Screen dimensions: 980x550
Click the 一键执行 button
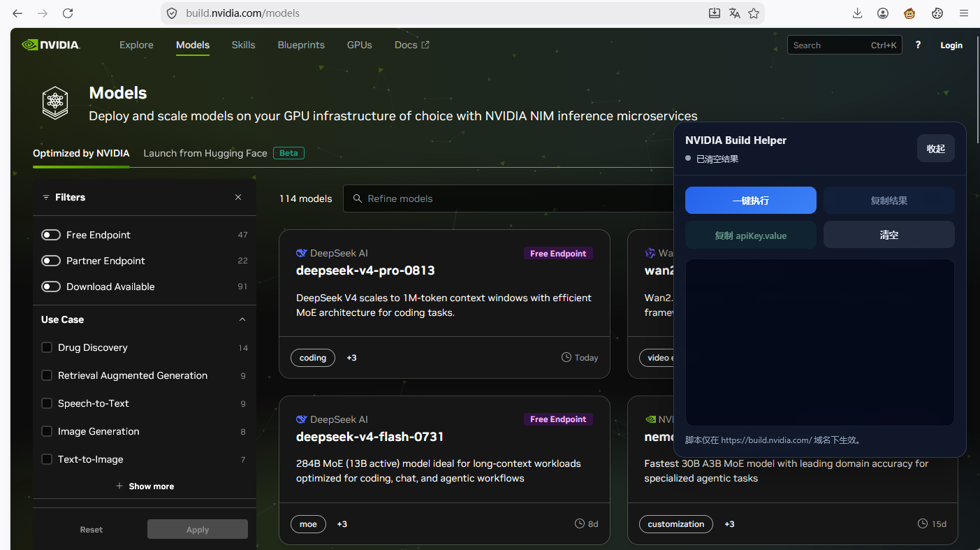[751, 200]
